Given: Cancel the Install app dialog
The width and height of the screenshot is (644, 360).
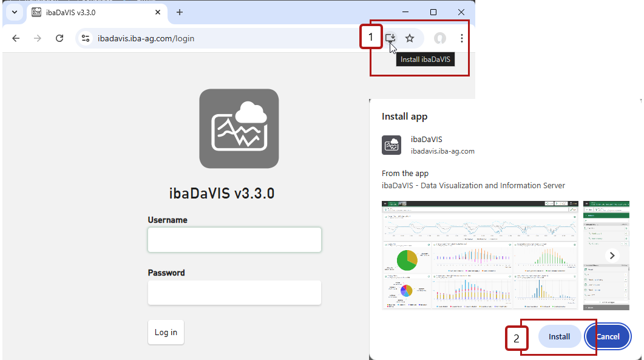Looking at the screenshot, I should [608, 336].
